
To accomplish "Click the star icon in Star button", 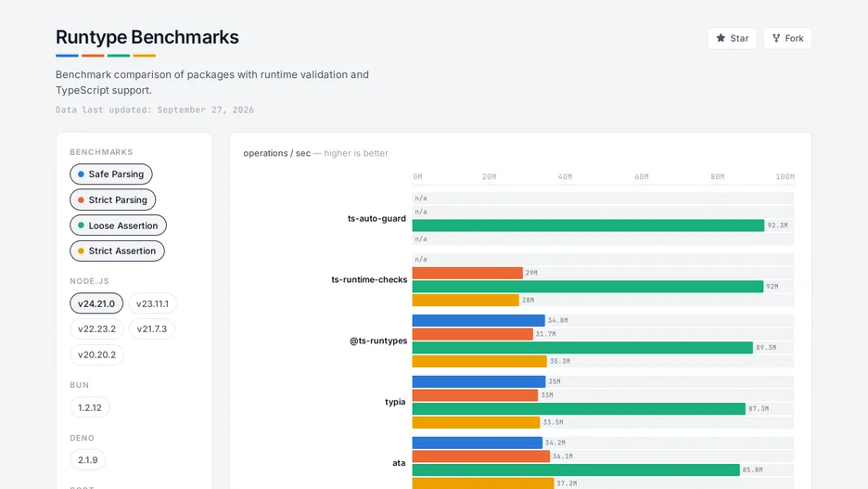I will (x=721, y=38).
